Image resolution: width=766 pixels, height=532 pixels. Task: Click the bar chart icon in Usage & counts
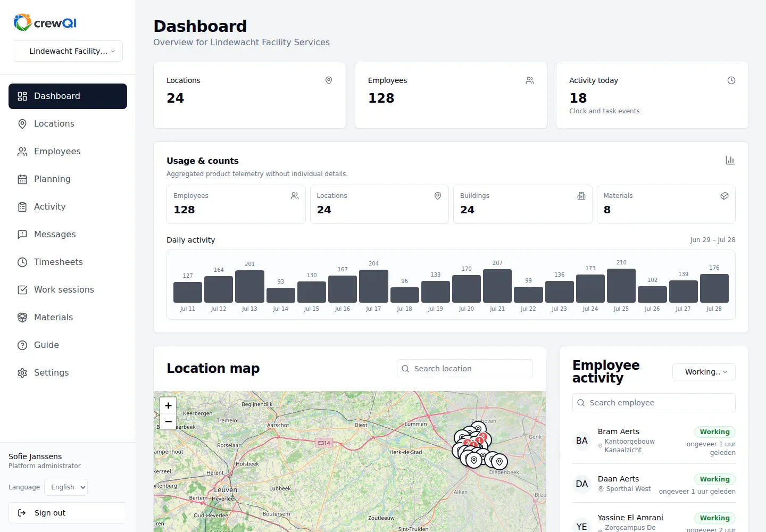730,160
